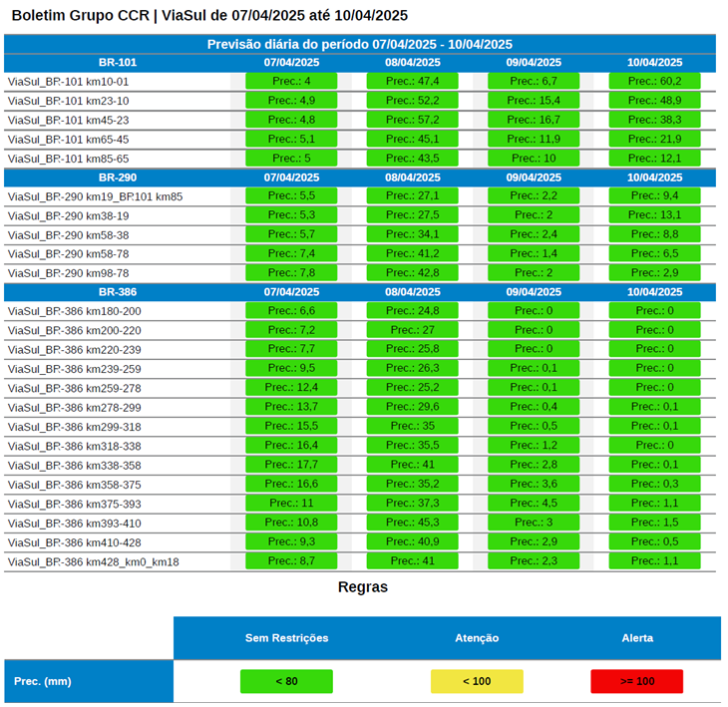Screen dimensions: 728x707
Task: Click the 'Prec.: 41,2' cell for BR-290 km58-78
Action: coord(412,253)
